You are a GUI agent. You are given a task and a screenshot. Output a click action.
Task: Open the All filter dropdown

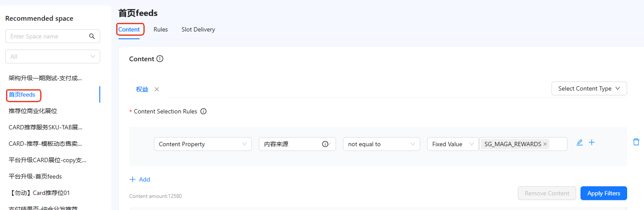(53, 56)
